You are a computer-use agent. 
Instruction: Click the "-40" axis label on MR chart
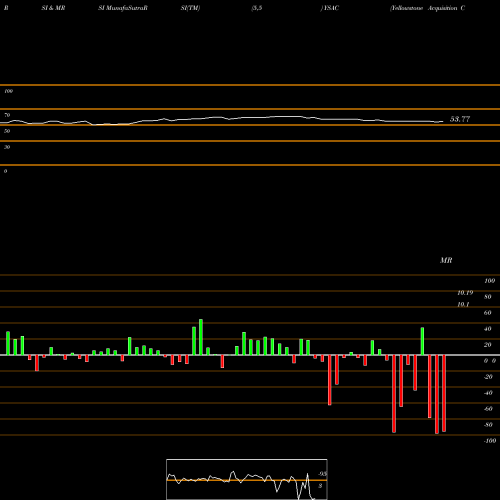pyautogui.click(x=488, y=393)
